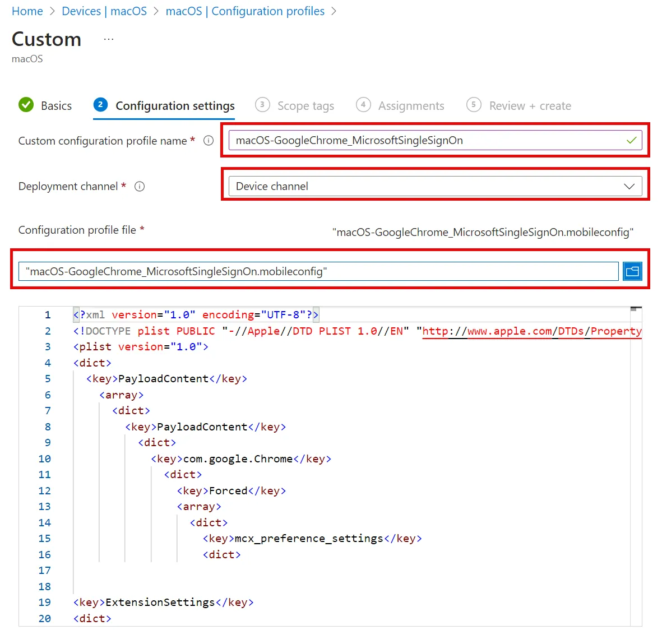This screenshot has width=662, height=644.
Task: Open macOS | Configuration profiles breadcrumb
Action: (x=245, y=11)
